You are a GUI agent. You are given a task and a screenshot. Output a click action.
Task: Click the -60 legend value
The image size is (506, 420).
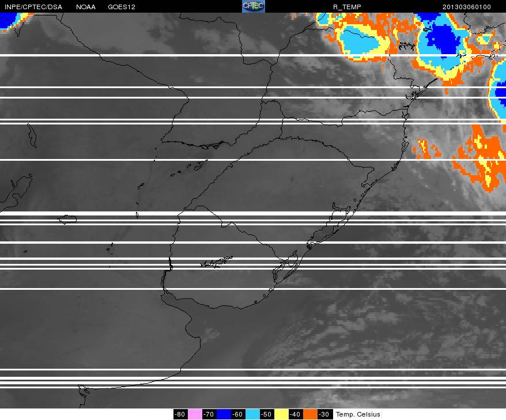coord(238,414)
